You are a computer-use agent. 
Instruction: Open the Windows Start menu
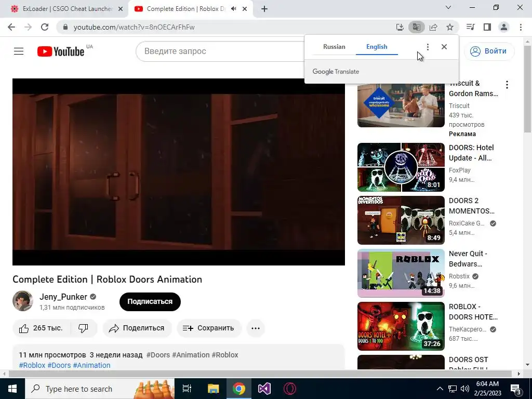(x=12, y=389)
